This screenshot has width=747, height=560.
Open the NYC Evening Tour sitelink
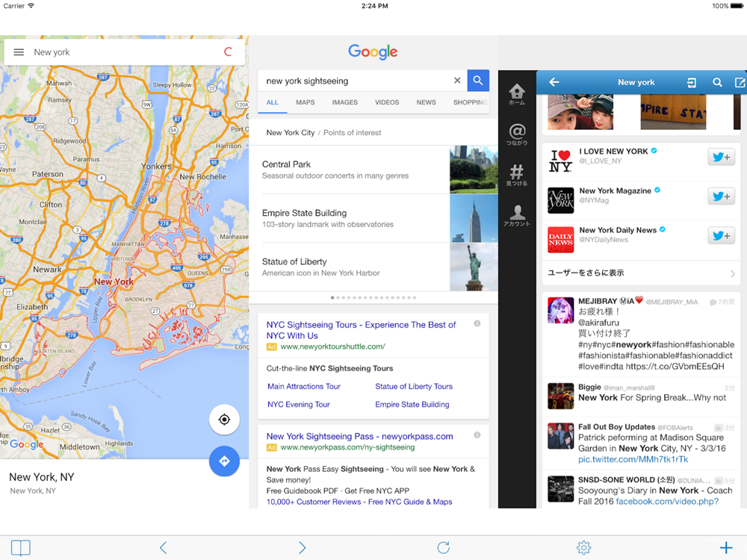[x=298, y=404]
